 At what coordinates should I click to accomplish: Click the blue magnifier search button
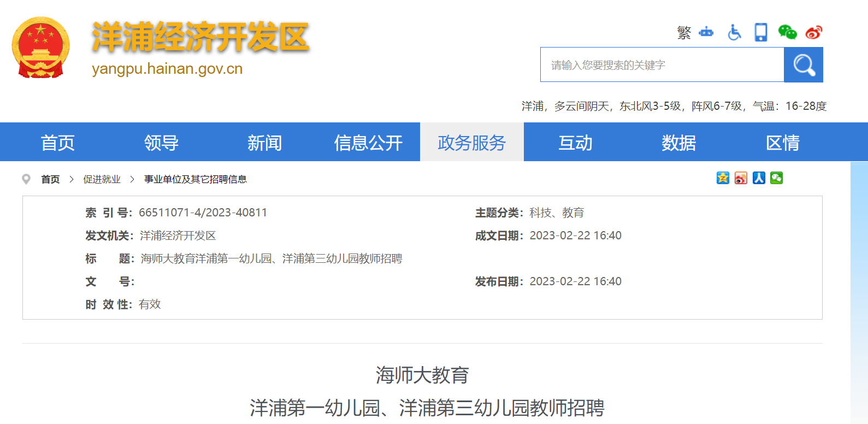click(x=804, y=65)
